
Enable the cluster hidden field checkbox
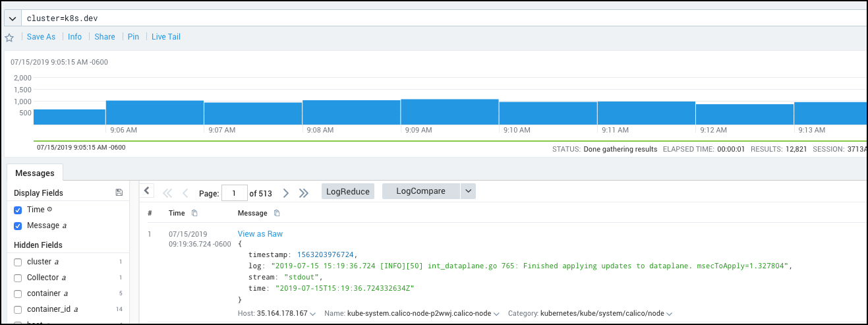(x=18, y=262)
